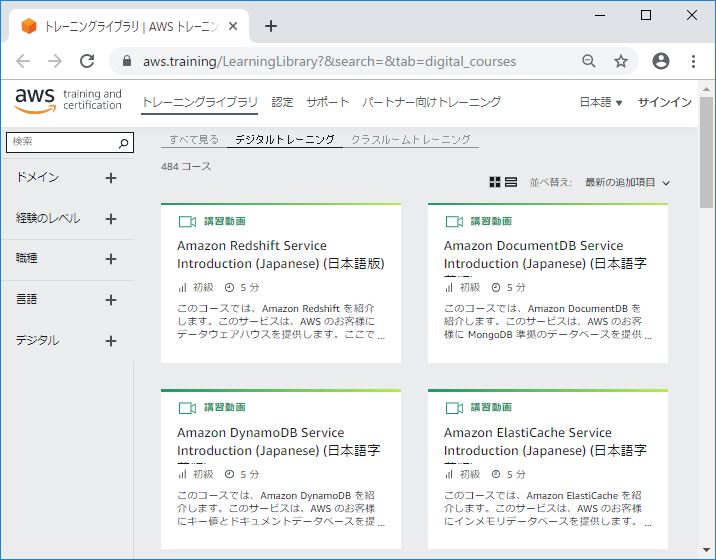716x560 pixels.
Task: Select the トレーニングライブラリ nav item
Action: pyautogui.click(x=200, y=102)
